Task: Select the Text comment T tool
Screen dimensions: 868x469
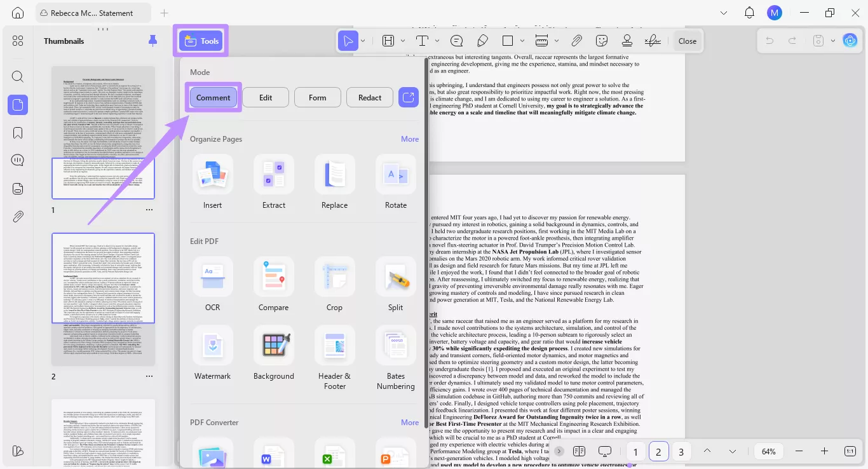Action: pyautogui.click(x=422, y=41)
